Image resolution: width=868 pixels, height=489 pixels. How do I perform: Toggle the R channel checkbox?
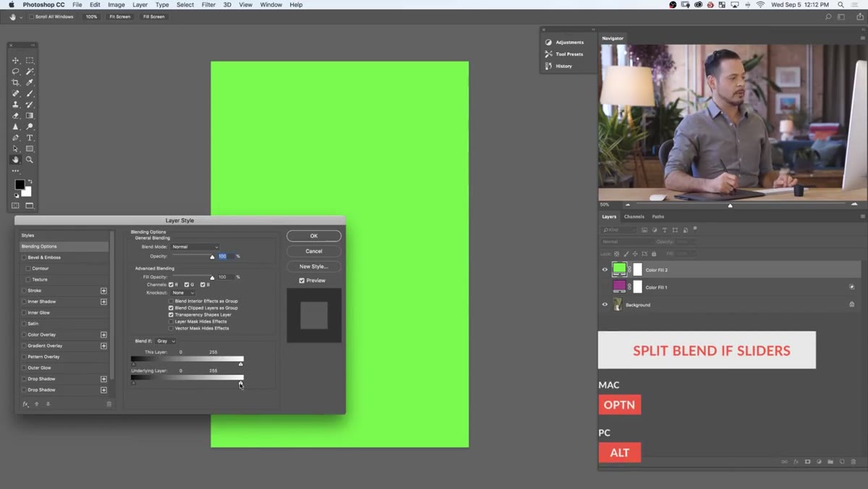click(171, 285)
